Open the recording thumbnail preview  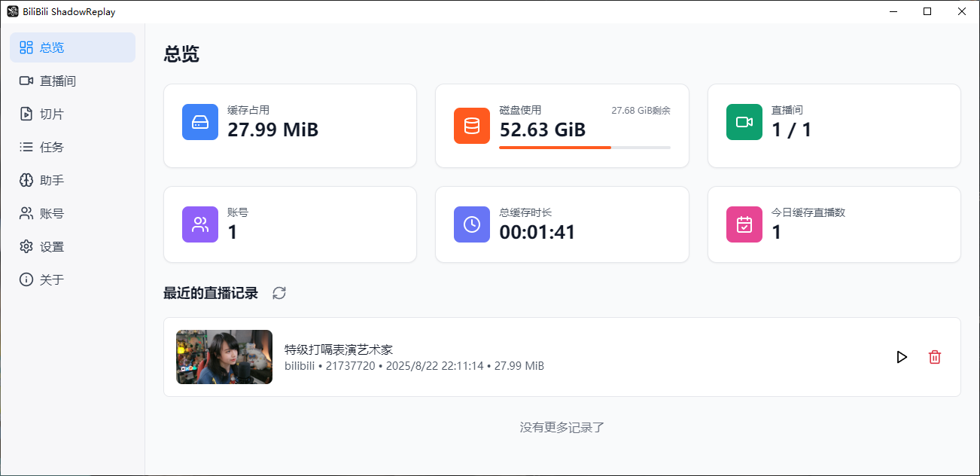(224, 357)
